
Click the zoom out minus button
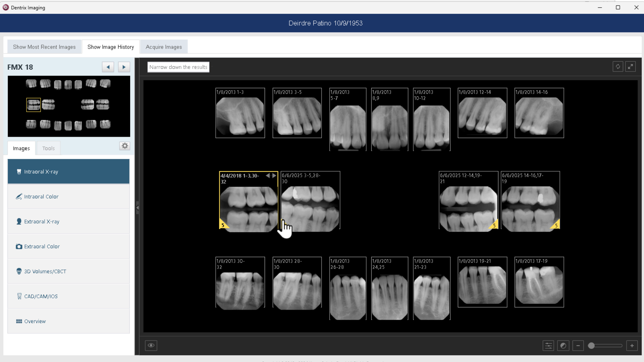[x=578, y=346]
